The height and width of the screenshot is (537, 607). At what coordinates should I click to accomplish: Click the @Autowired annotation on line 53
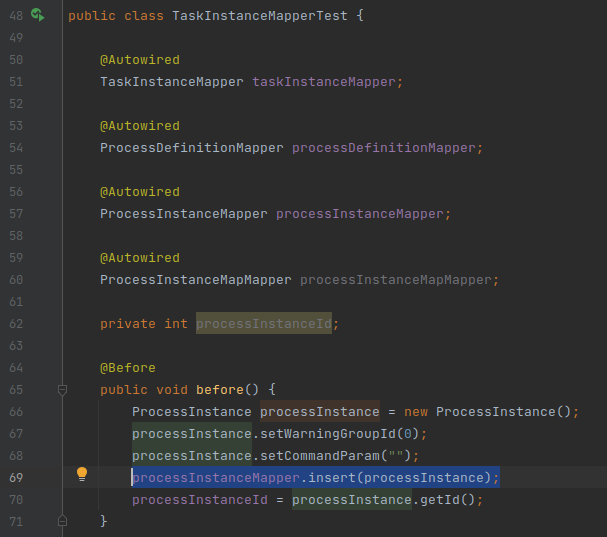coord(140,126)
